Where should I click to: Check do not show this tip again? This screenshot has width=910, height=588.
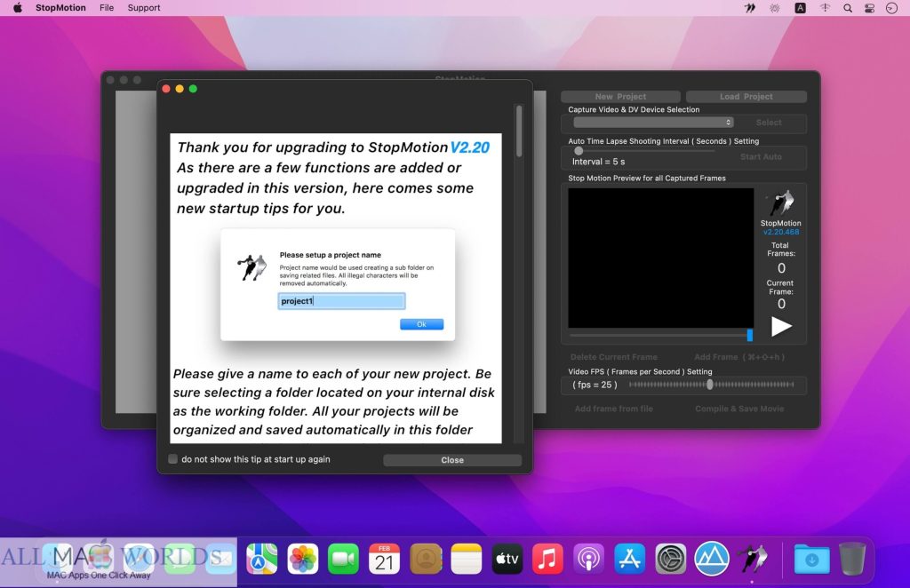click(x=173, y=458)
